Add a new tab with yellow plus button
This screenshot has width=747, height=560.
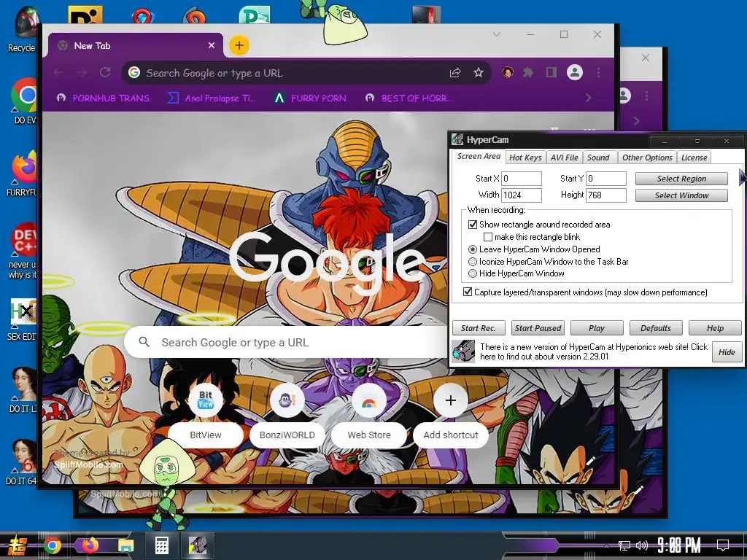(x=239, y=45)
